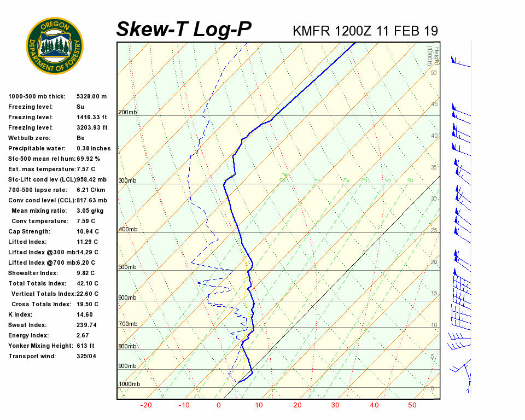Click the Precipitable water value 0.38 inches
This screenshot has height=420, width=525.
click(x=94, y=148)
